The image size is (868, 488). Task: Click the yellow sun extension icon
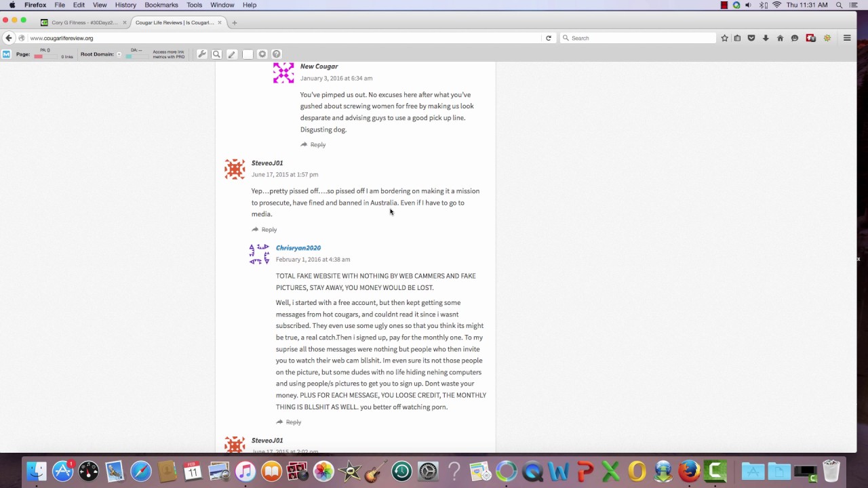click(827, 38)
